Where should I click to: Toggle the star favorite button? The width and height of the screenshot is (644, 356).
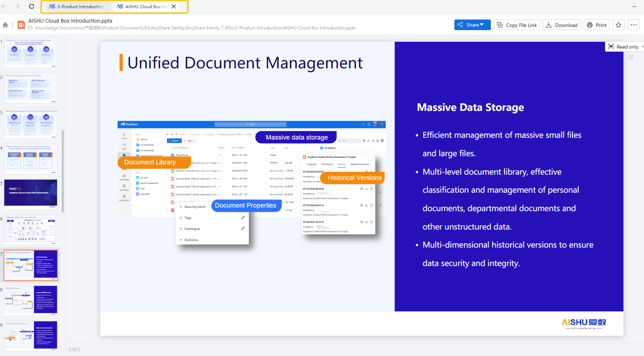pyautogui.click(x=619, y=25)
